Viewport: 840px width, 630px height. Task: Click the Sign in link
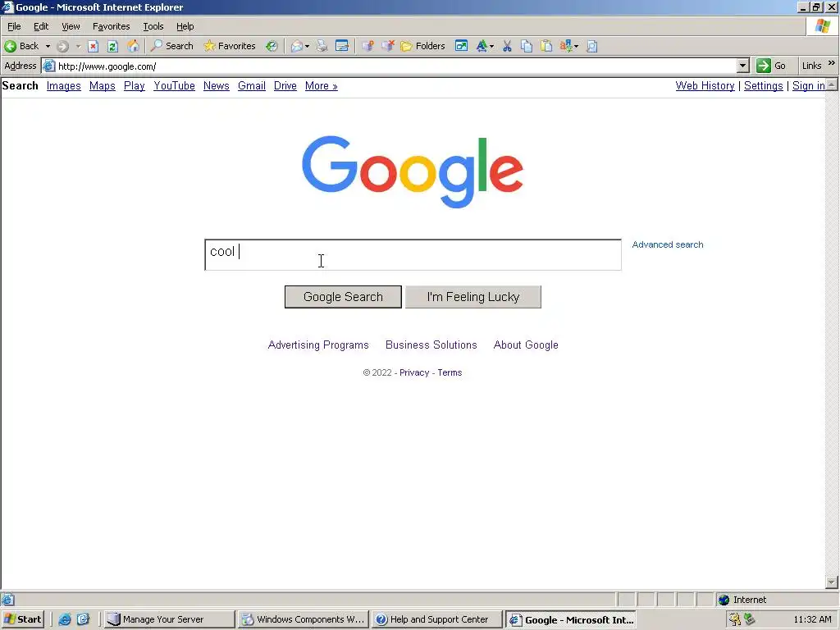808,85
